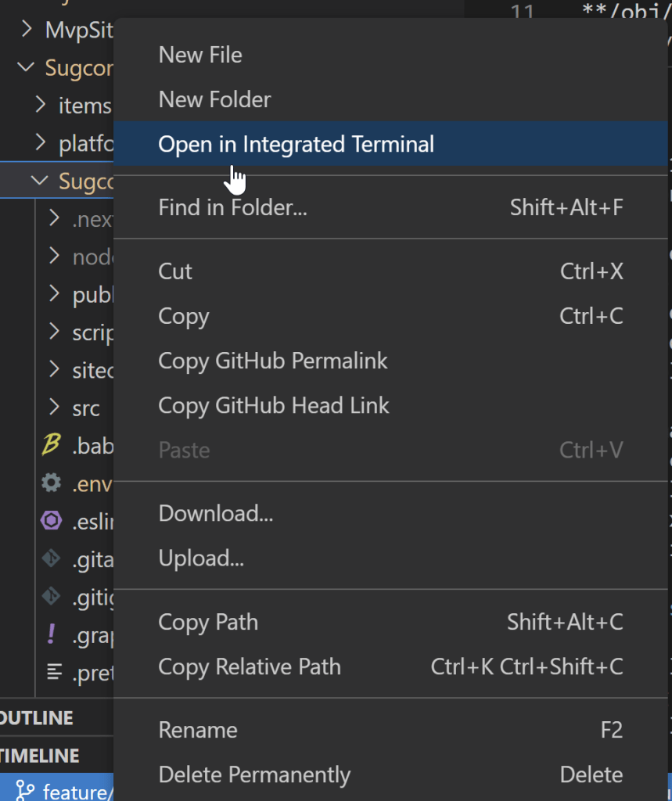Screen dimensions: 672x801
Task: Select Copy GitHub Permalink
Action: [273, 361]
